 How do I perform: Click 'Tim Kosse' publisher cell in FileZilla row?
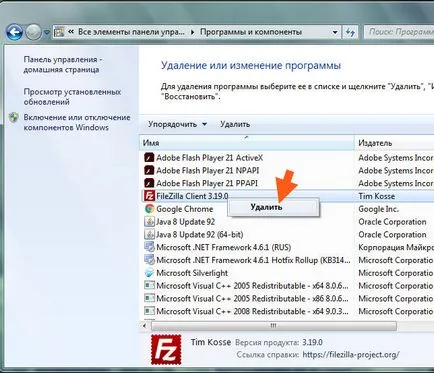click(x=377, y=196)
